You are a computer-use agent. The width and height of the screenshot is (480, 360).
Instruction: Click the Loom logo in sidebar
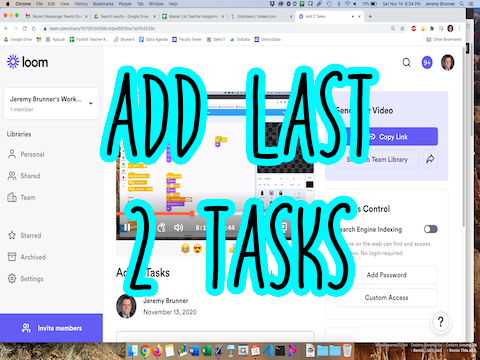coord(27,62)
